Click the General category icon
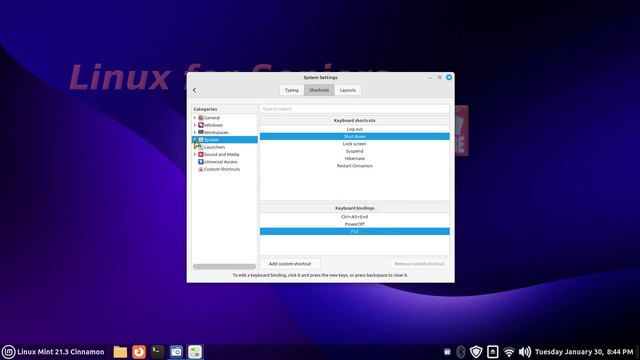 pyautogui.click(x=201, y=118)
